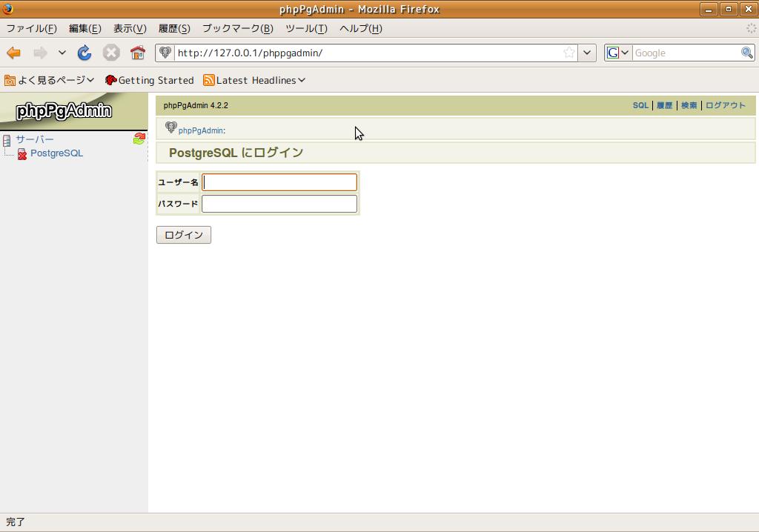Go to the home page icon

point(138,53)
